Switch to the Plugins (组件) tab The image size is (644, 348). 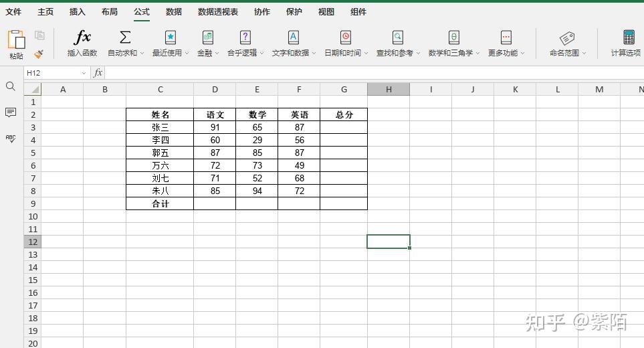click(x=358, y=12)
